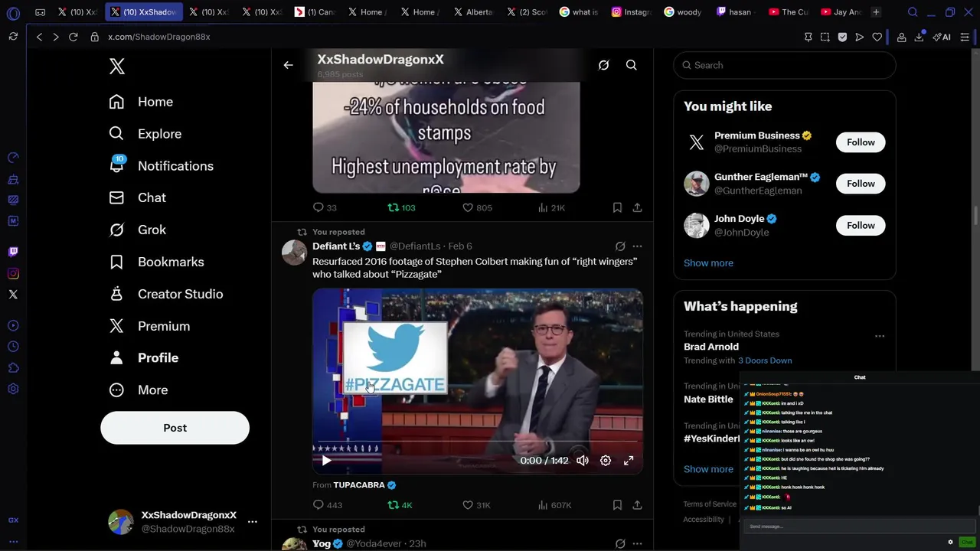Image resolution: width=980 pixels, height=551 pixels.
Task: Open Twitch in Opera sidebar
Action: [13, 252]
